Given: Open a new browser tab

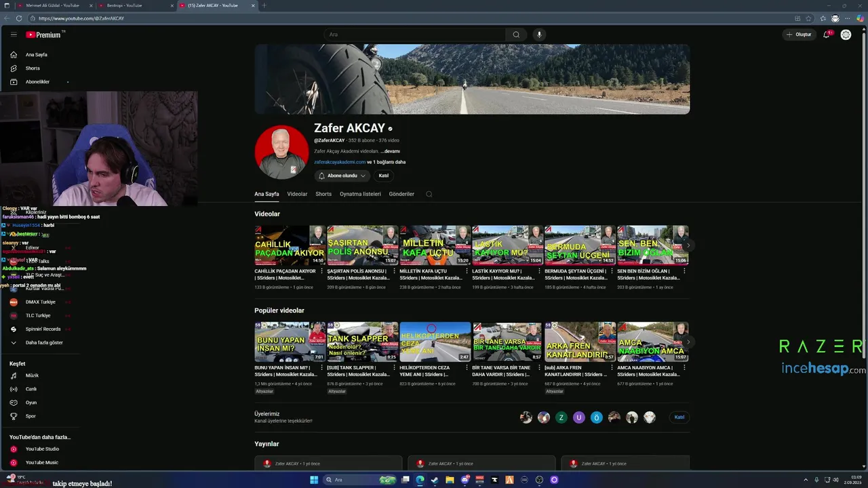Looking at the screenshot, I should point(264,5).
